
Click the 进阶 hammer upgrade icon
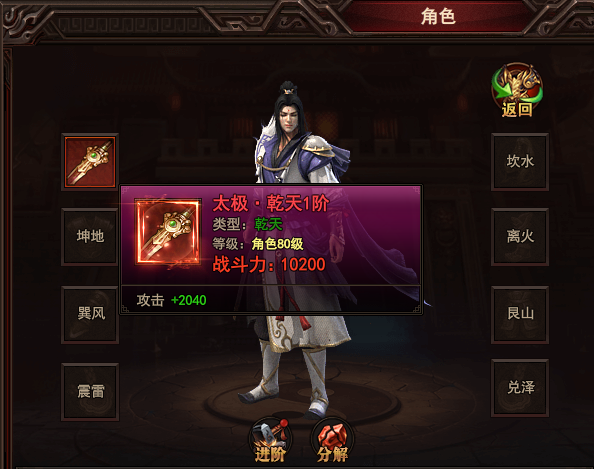270,440
